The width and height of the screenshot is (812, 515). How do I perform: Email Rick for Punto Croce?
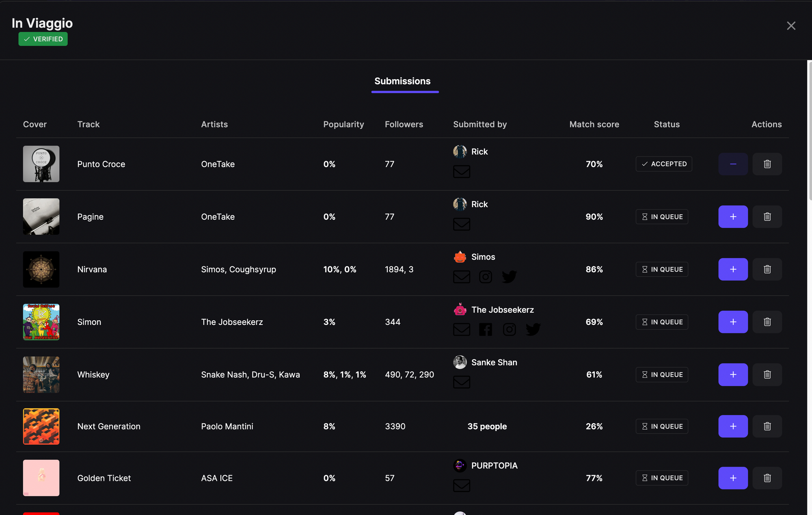[x=462, y=171]
